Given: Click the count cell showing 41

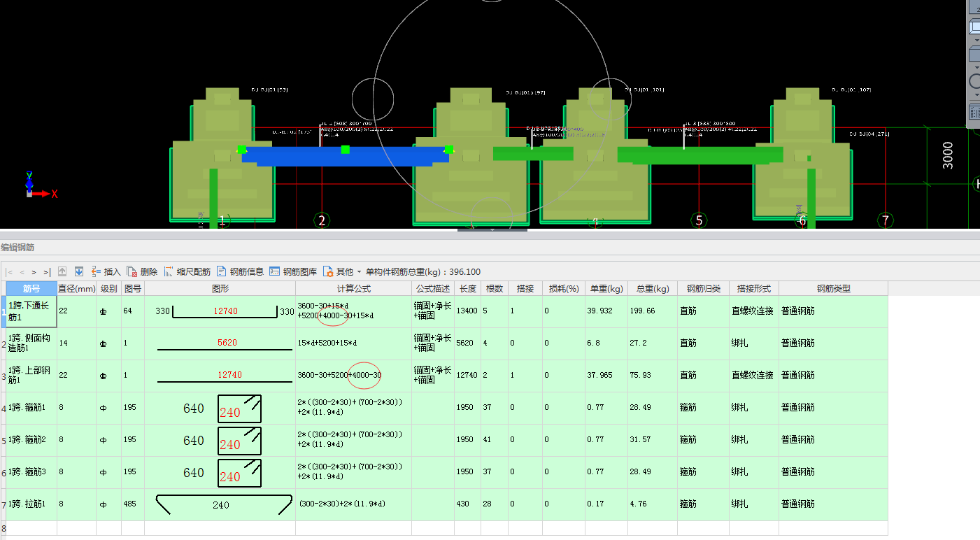Looking at the screenshot, I should (495, 440).
